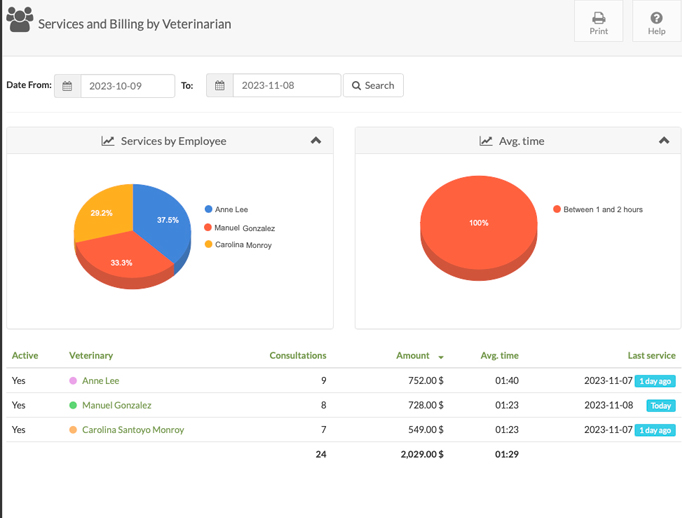This screenshot has width=682, height=518.
Task: Click the Services by Employee chart icon
Action: pyautogui.click(x=107, y=141)
